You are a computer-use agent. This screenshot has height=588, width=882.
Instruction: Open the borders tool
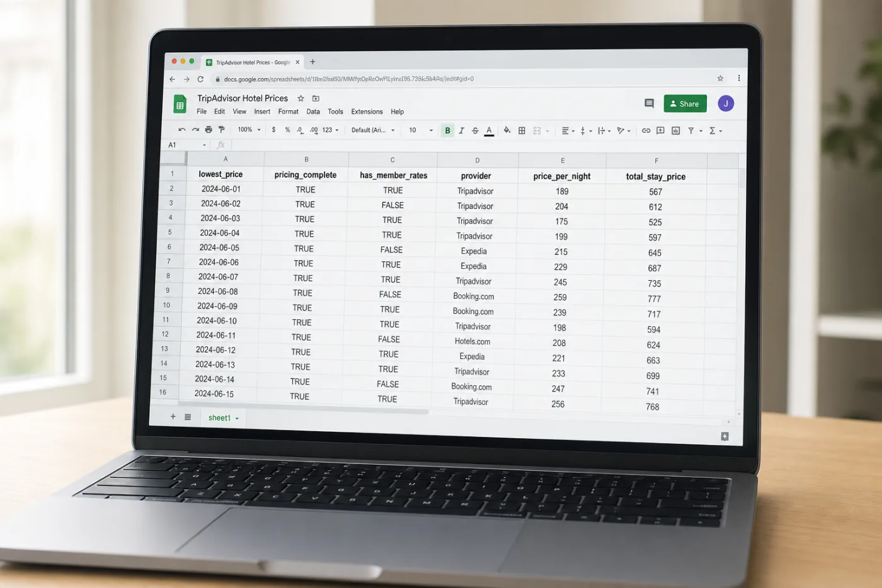click(x=522, y=130)
